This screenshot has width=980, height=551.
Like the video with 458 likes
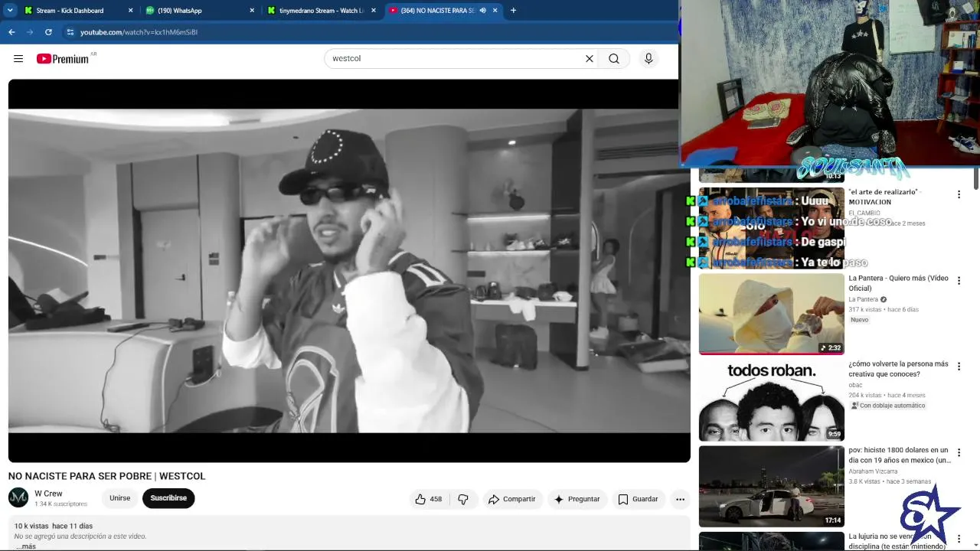[429, 499]
